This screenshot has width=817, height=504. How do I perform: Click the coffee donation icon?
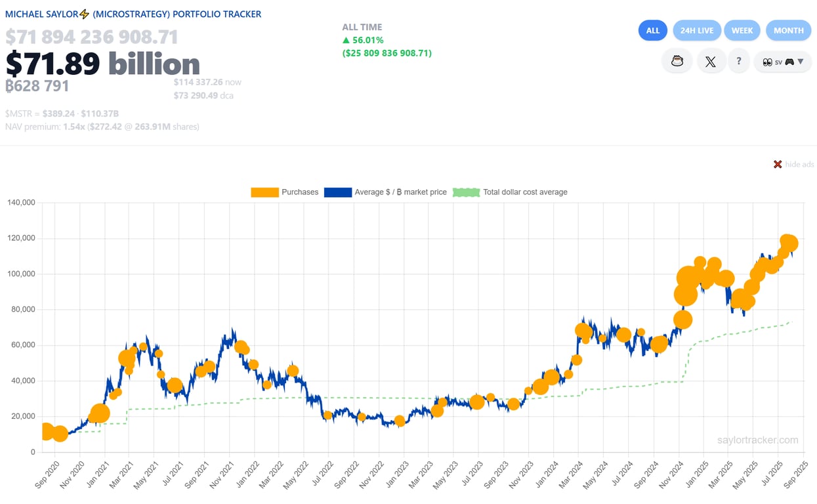[677, 61]
